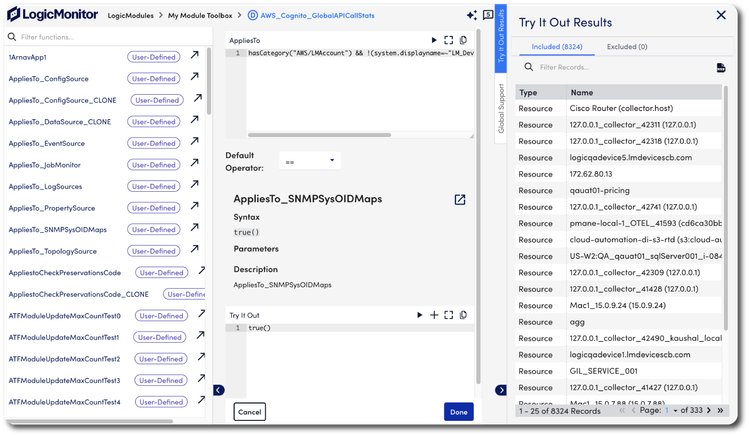This screenshot has height=436, width=749.
Task: Click the plus icon in Try It Out
Action: (434, 315)
